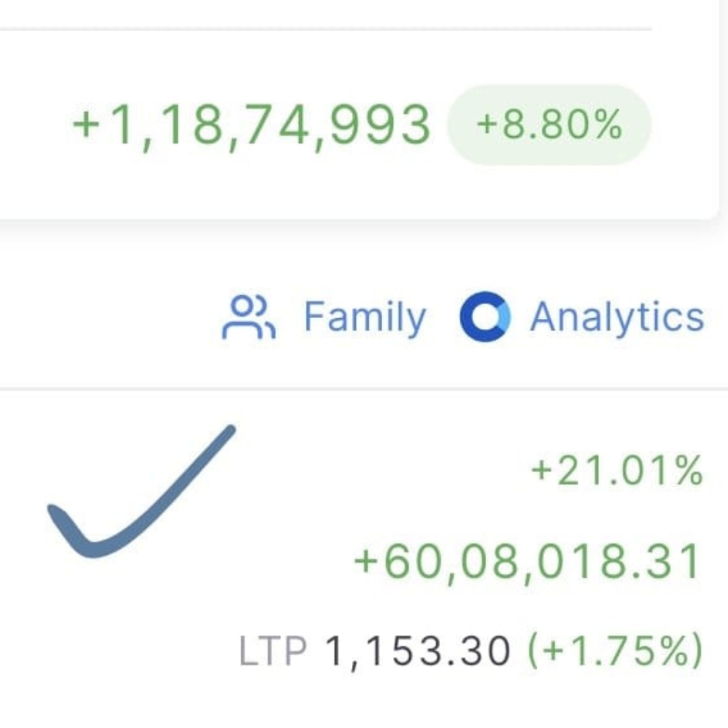Click the dark blue part of the Analytics ring
The height and width of the screenshot is (728, 728).
click(469, 317)
